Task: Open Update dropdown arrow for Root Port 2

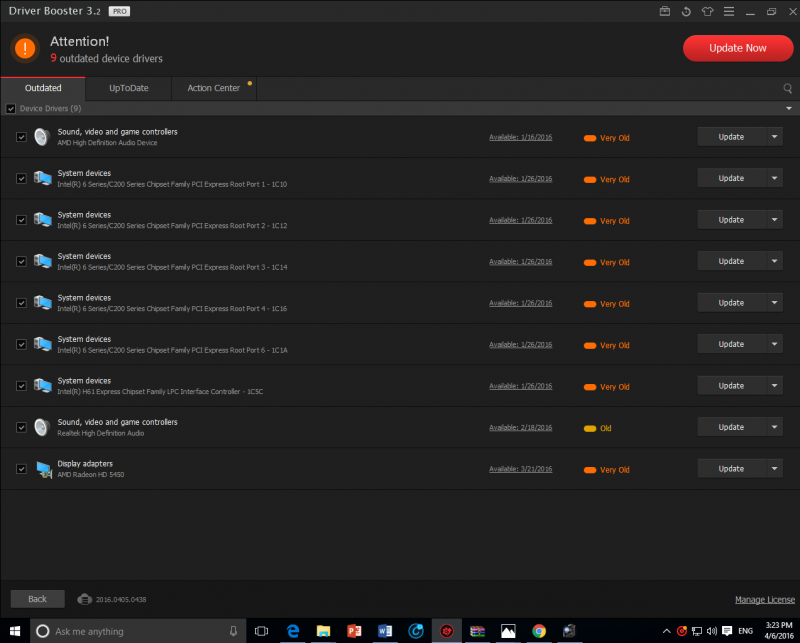Action: point(774,220)
